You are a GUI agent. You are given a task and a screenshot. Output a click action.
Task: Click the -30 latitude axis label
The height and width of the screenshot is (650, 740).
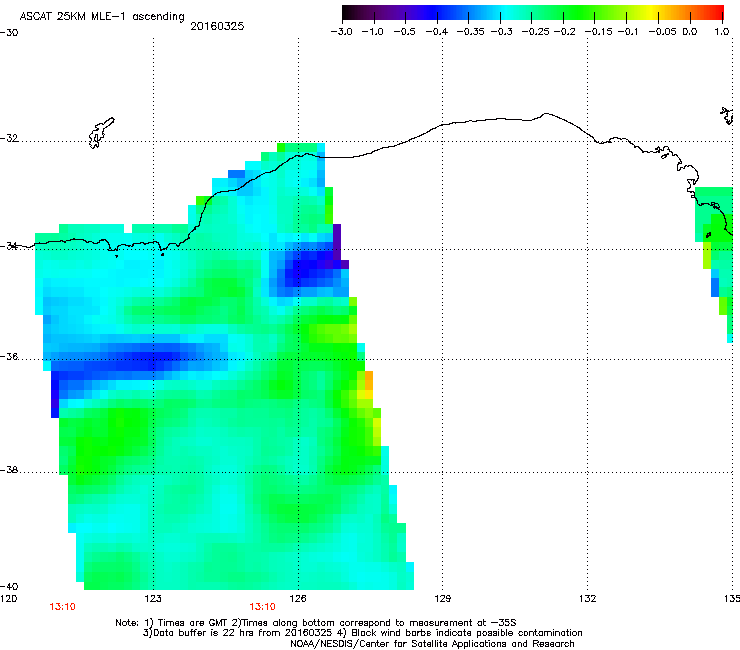coord(9,33)
